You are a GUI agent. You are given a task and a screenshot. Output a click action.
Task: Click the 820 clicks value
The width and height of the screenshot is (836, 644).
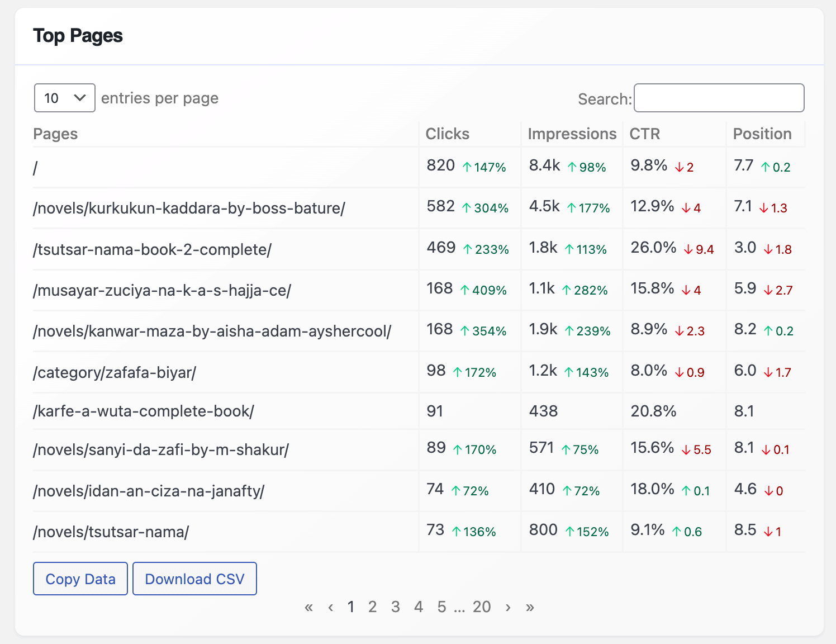click(441, 165)
